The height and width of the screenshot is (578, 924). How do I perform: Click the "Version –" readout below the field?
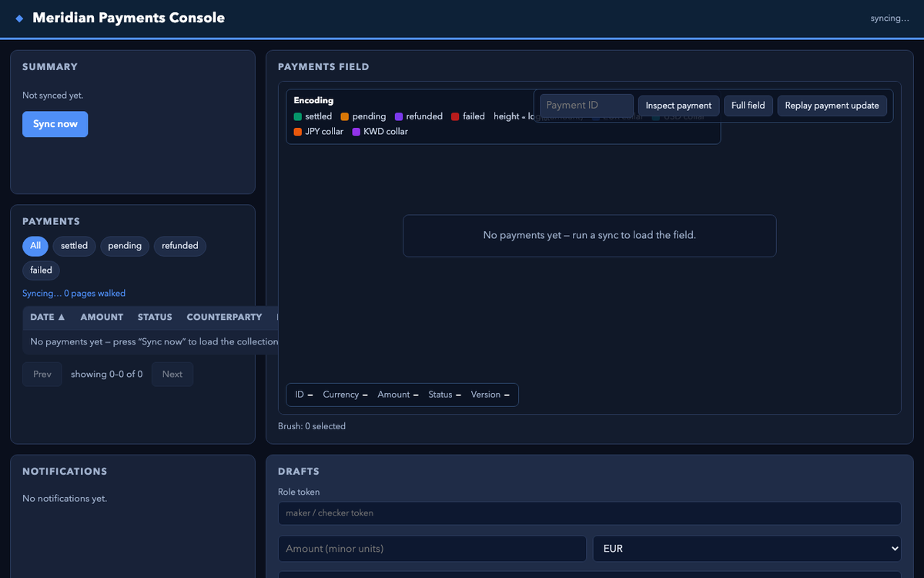click(490, 395)
